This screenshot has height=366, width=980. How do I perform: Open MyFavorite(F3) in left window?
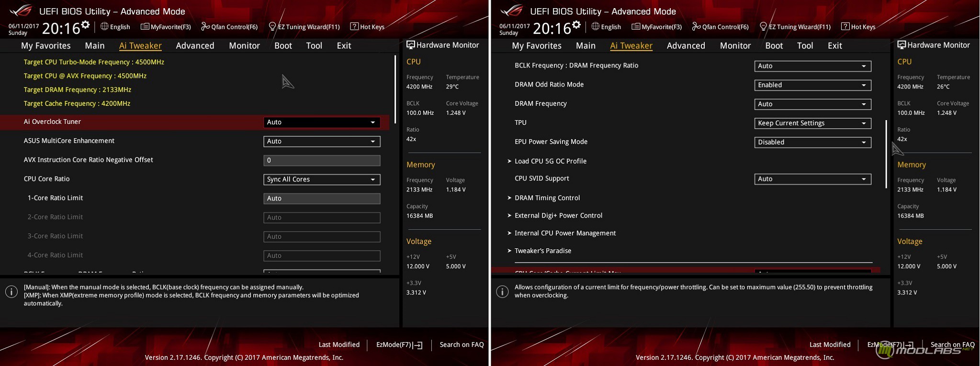click(x=166, y=27)
